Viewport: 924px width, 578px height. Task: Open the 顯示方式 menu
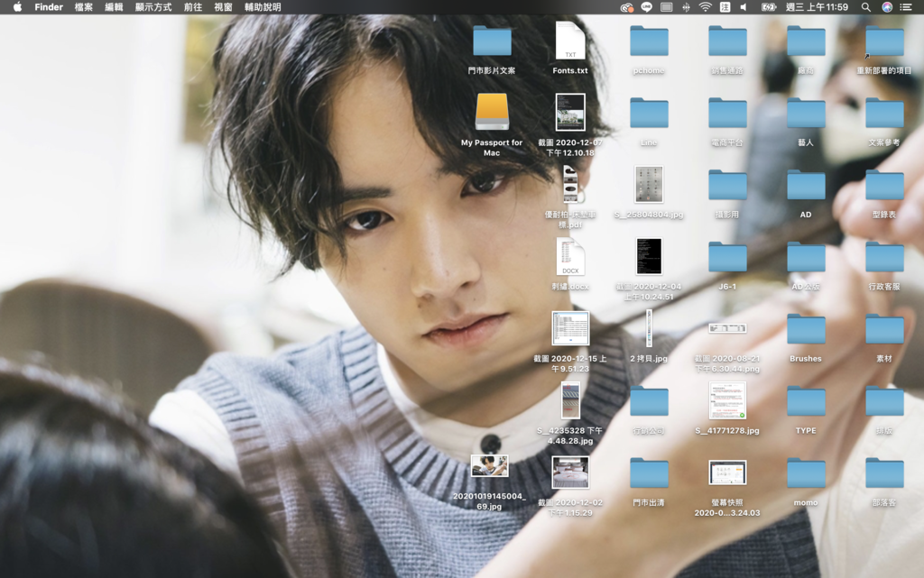[153, 7]
